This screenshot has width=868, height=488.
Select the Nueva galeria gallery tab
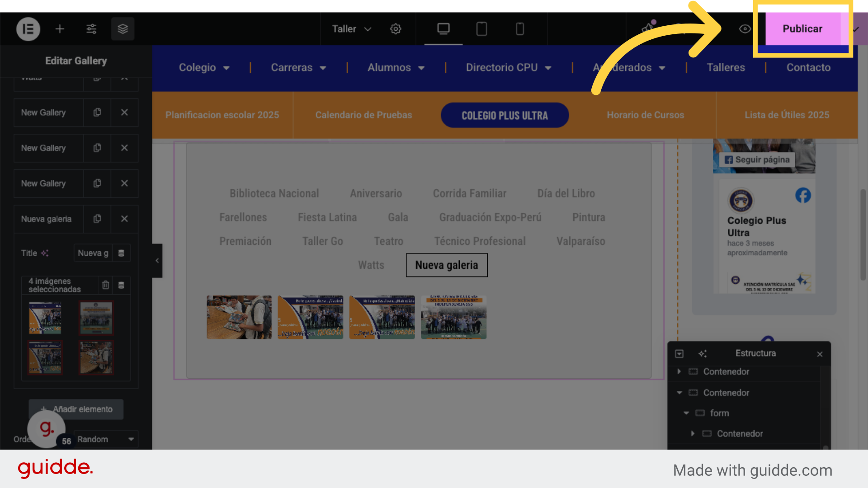(x=447, y=265)
